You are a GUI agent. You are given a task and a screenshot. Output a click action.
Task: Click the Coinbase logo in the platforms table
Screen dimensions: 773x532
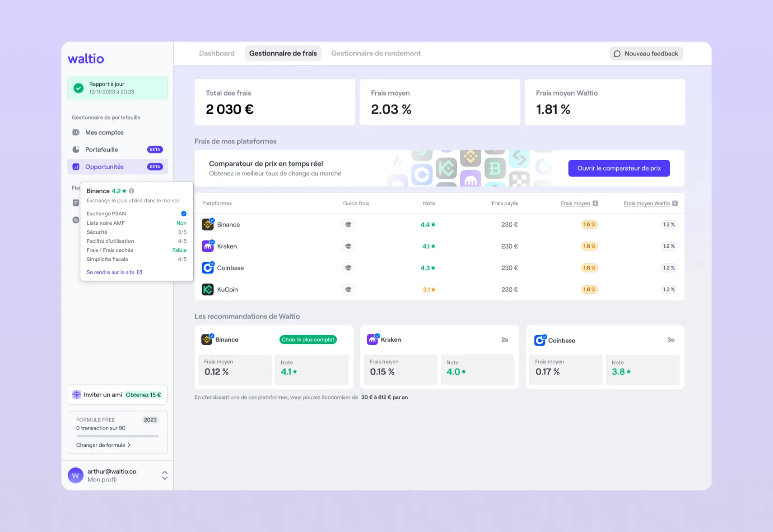(x=208, y=268)
